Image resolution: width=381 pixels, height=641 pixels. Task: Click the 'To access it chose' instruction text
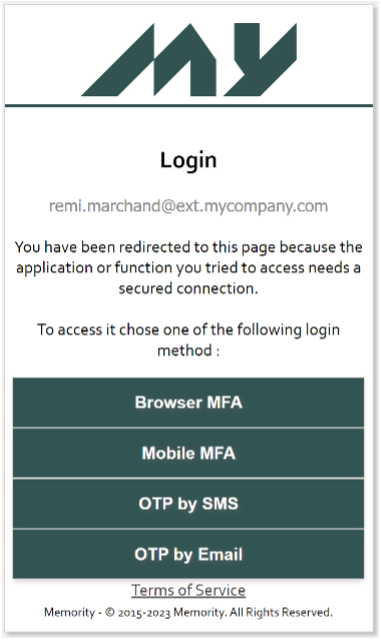(x=188, y=340)
